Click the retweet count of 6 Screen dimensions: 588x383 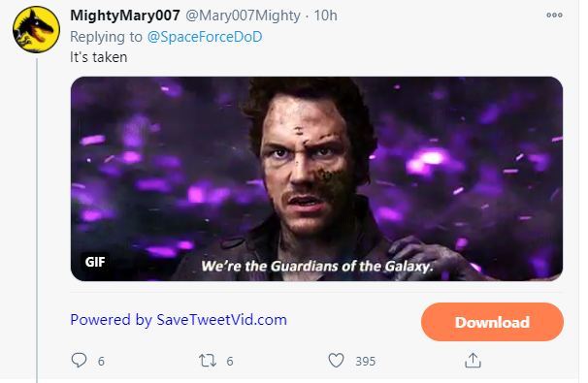230,362
